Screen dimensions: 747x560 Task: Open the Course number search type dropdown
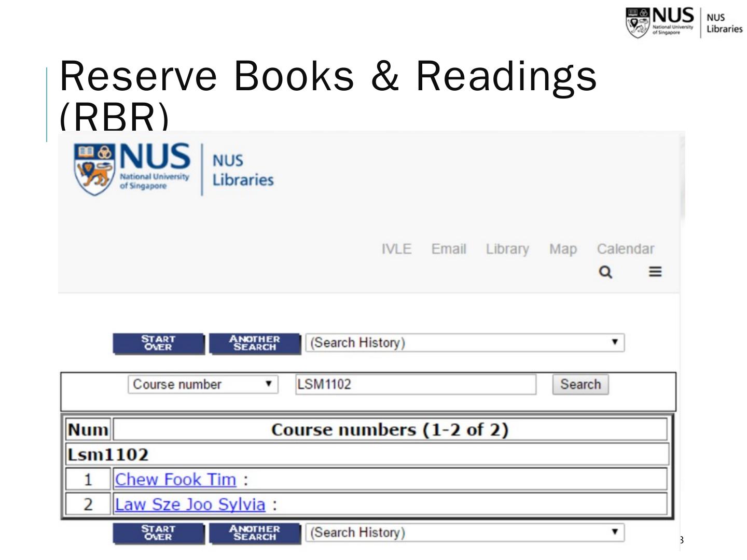click(x=203, y=384)
